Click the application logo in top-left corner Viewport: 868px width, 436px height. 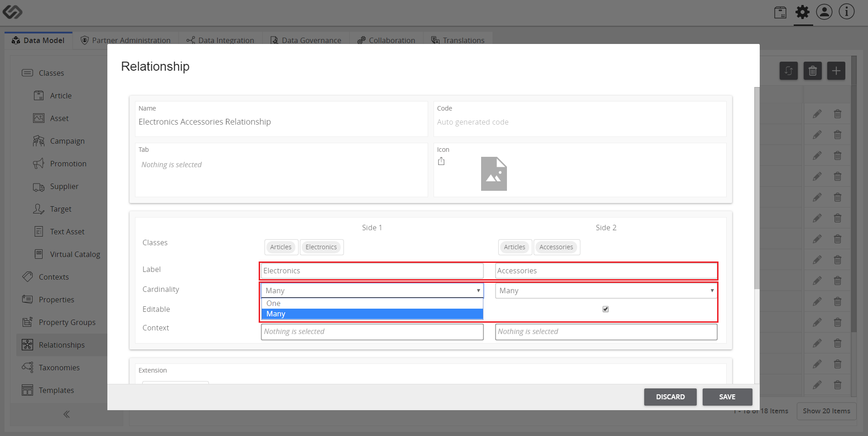12,12
